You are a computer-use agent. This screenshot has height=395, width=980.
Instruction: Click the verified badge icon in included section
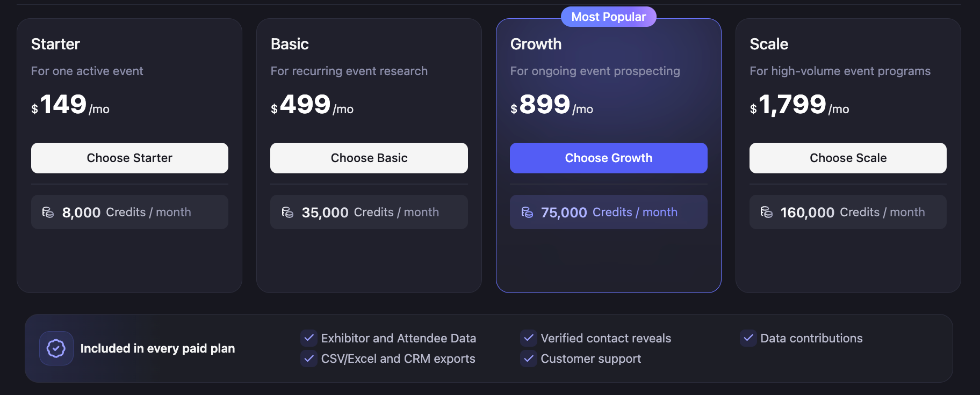(56, 348)
